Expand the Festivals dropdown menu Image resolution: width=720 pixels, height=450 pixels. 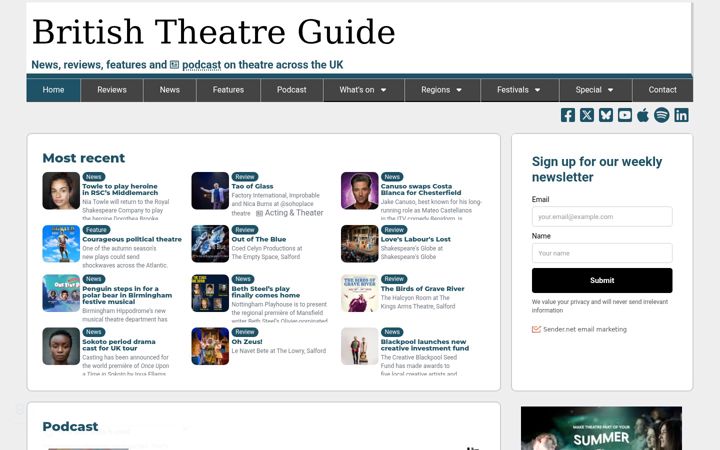(x=518, y=90)
